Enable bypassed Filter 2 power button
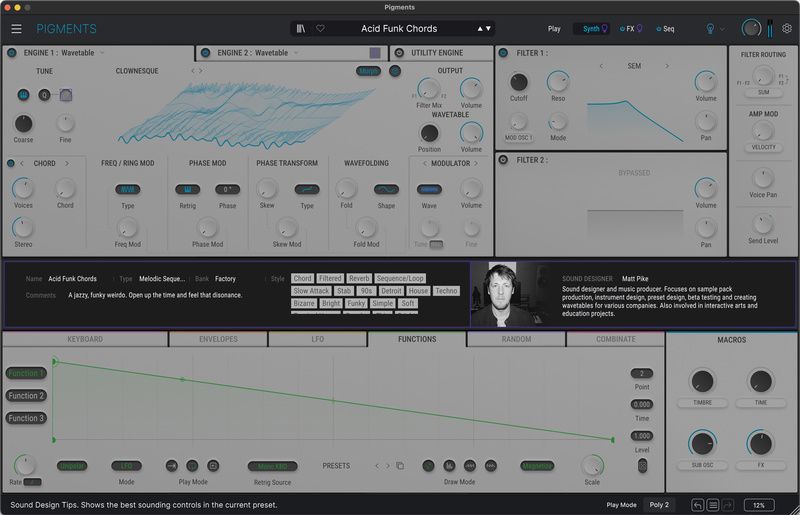This screenshot has width=800, height=515. [x=503, y=160]
